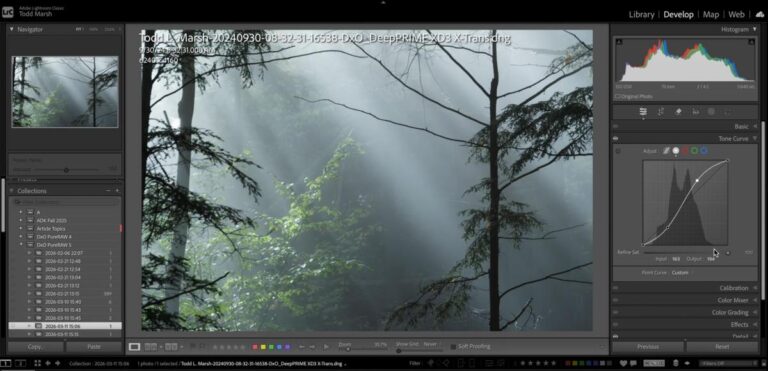Screen dimensions: 768x371
Task: Collapse the Navigator panel
Action: (12, 29)
